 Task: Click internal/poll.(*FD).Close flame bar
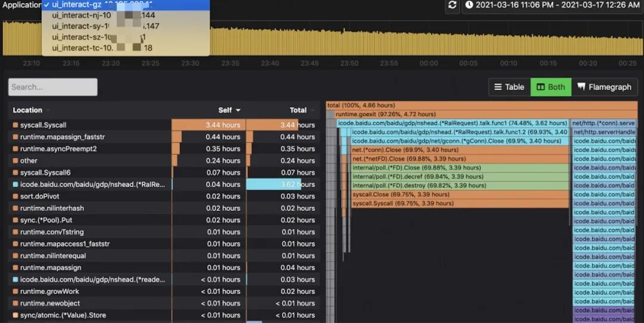pos(460,167)
